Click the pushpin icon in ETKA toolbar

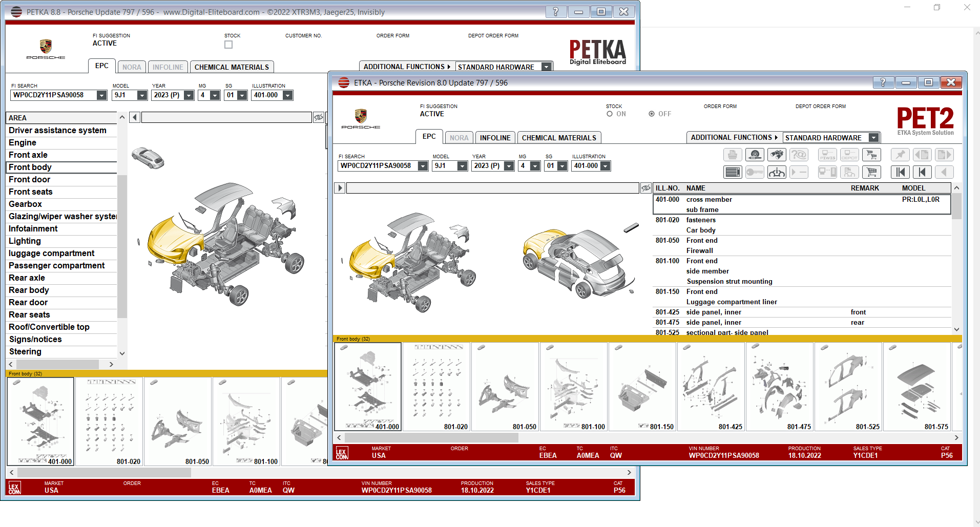[x=900, y=155]
